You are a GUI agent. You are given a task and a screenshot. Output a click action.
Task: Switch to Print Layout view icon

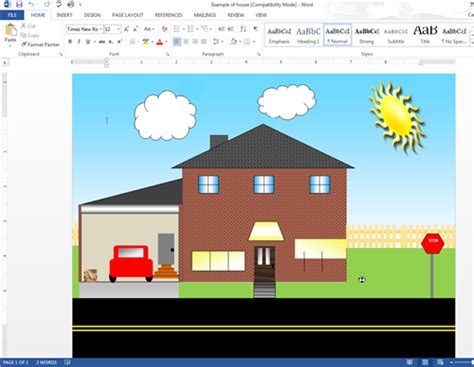[x=425, y=362]
